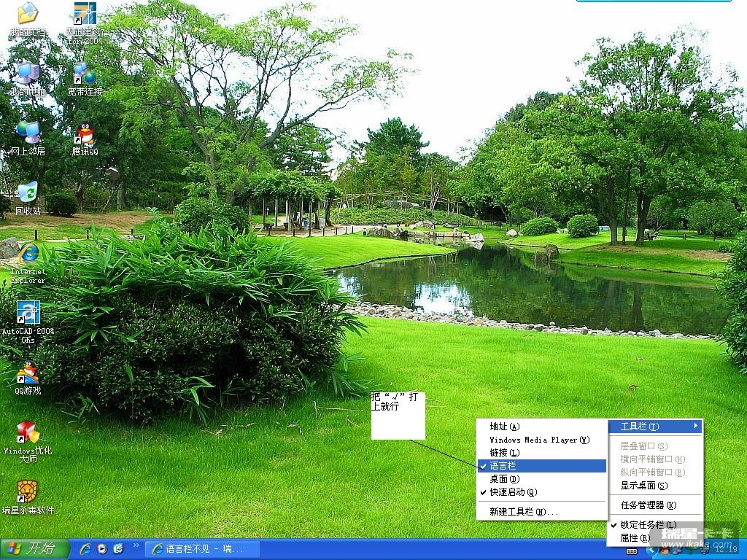Toggle the 快速启动(Q) toolbar option

[x=542, y=492]
